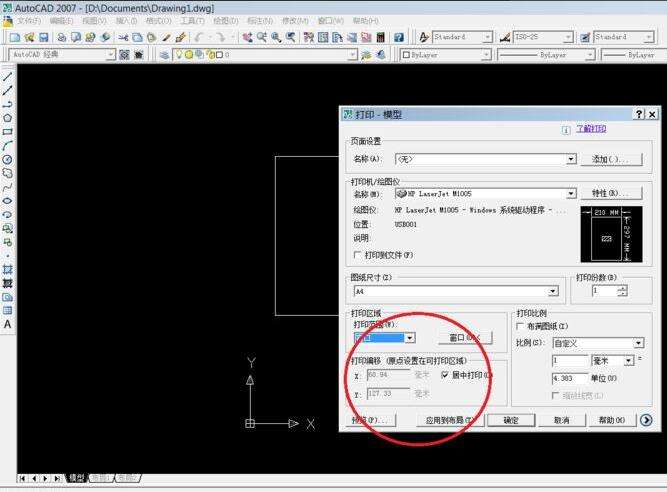667x492 pixels.
Task: Open the printer name dropdown (HP LaserJet M1005)
Action: point(571,194)
